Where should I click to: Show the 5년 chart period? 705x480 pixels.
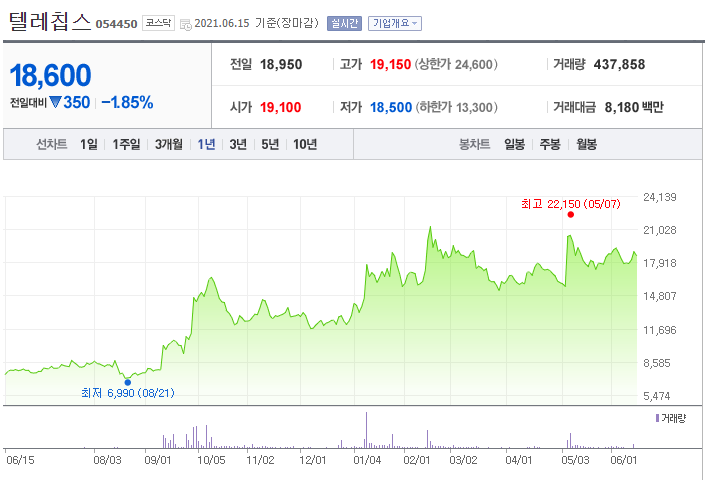point(270,144)
